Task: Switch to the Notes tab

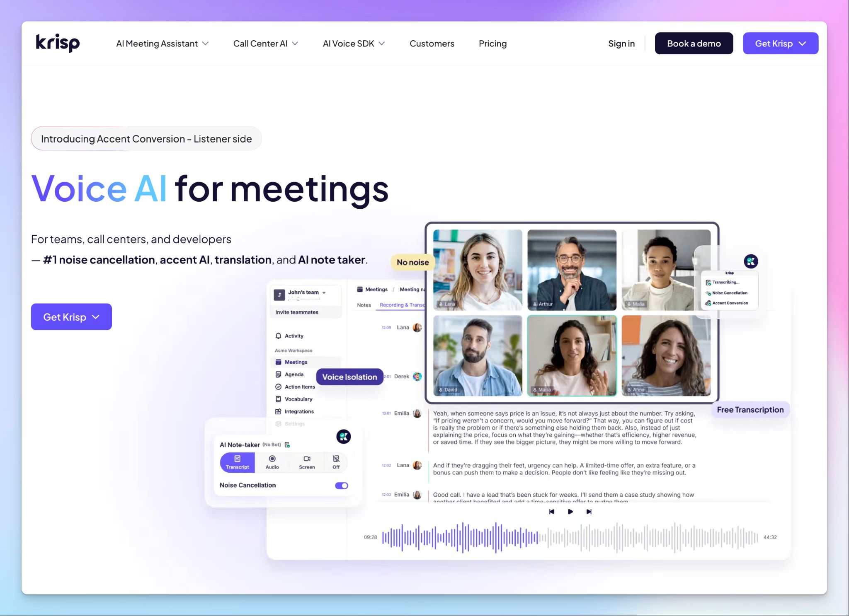Action: [364, 305]
